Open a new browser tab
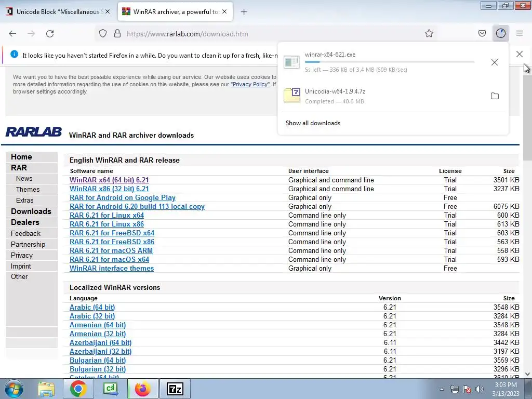The image size is (532, 399). coord(244,12)
